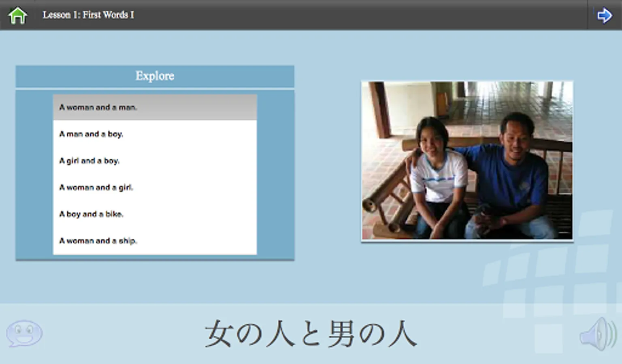Advance with the blue next arrow
Screen dimensions: 622x364
[x=604, y=15]
